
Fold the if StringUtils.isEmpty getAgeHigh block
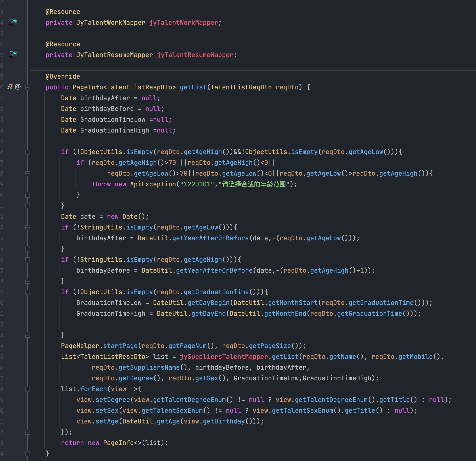[28, 260]
